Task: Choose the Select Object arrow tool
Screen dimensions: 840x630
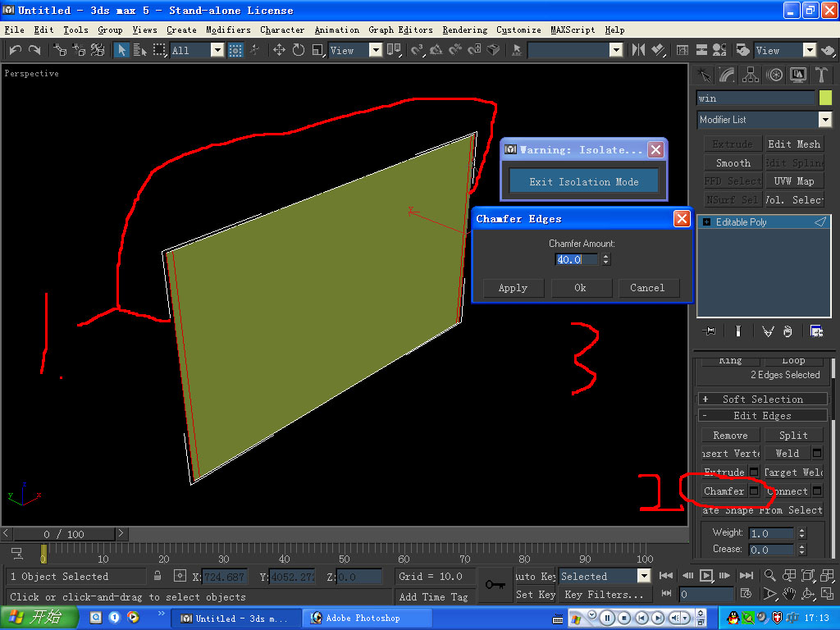Action: point(121,50)
